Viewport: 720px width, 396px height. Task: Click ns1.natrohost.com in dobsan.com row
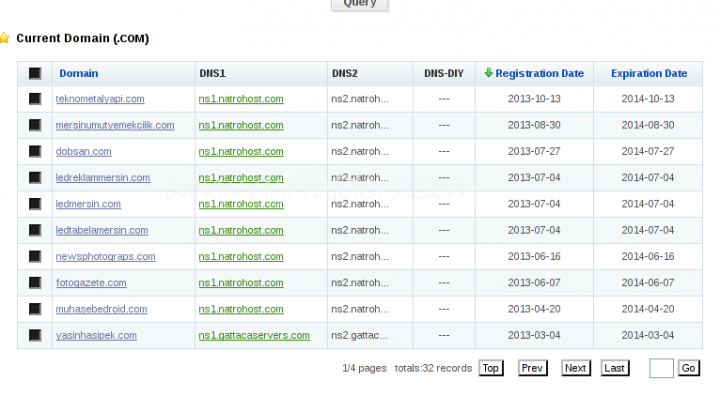(241, 151)
